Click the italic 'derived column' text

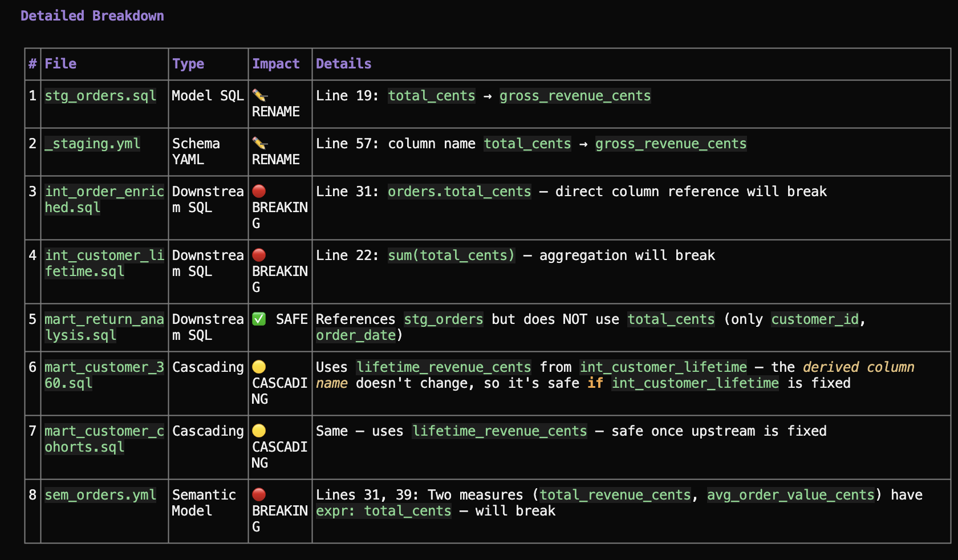(x=859, y=367)
